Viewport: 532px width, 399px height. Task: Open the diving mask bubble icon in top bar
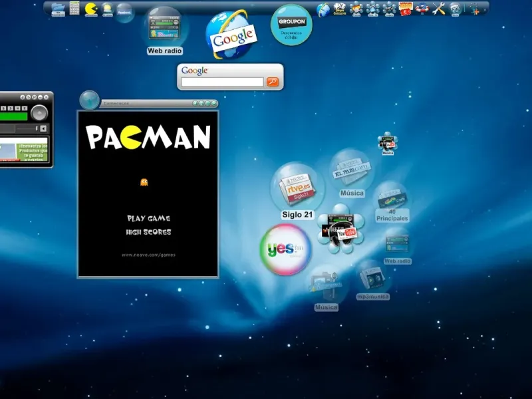(456, 9)
